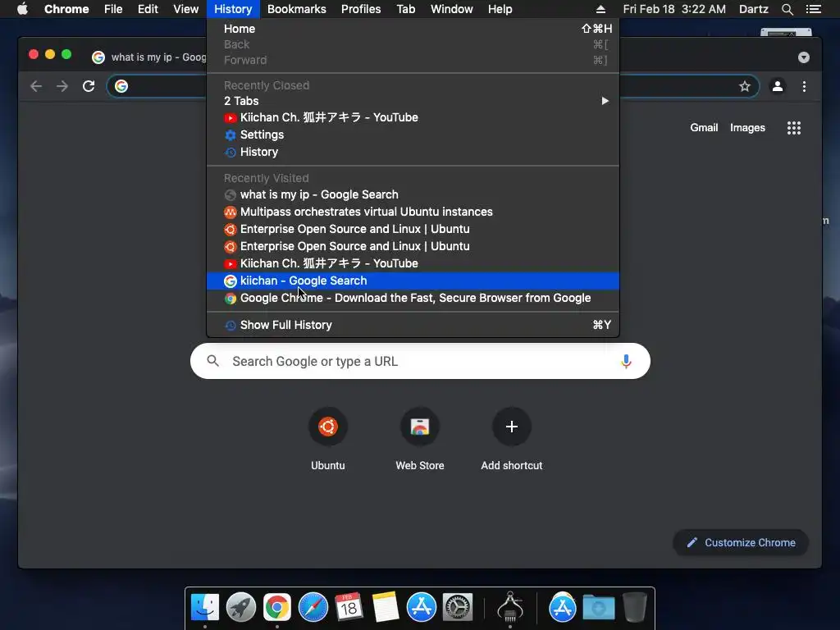Open the first App Store icon in Dock
Viewport: 840px width, 630px height.
pos(422,608)
